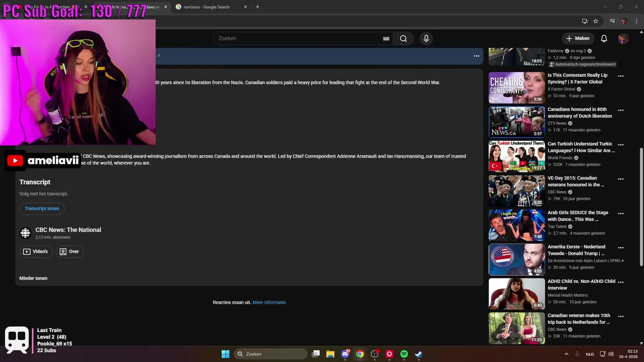
Task: Open Can Turkish Understand Turkic Languages video
Action: (x=581, y=147)
